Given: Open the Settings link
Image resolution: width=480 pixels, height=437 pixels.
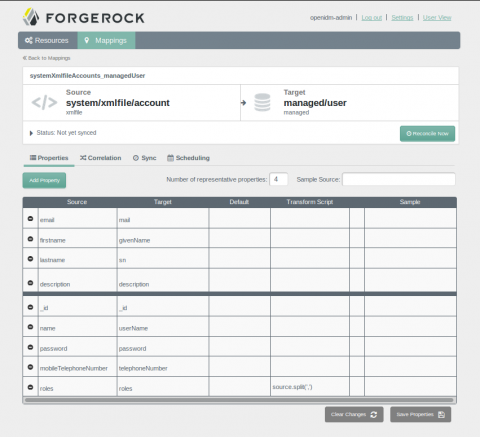Looking at the screenshot, I should 402,18.
